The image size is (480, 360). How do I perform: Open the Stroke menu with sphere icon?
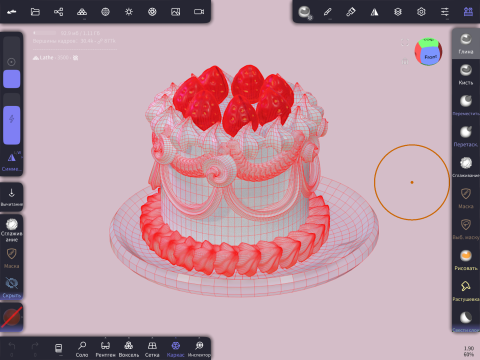(305, 12)
